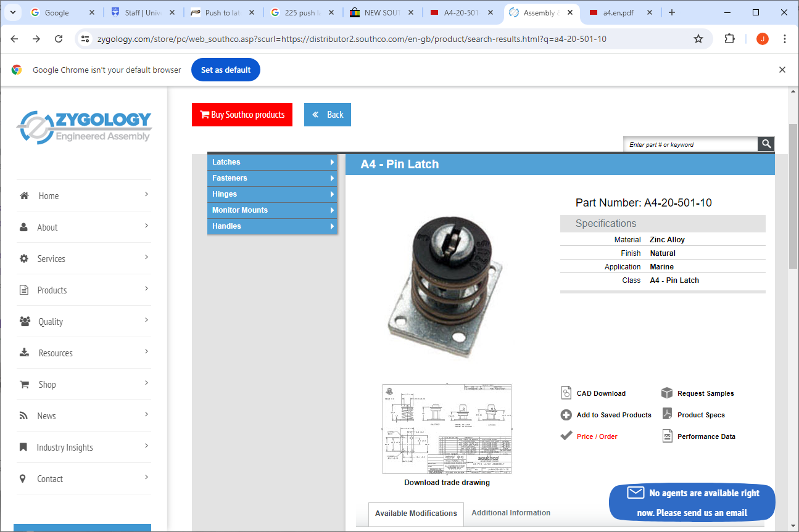Click the CAD Download link text
This screenshot has height=532, width=799.
pos(601,393)
